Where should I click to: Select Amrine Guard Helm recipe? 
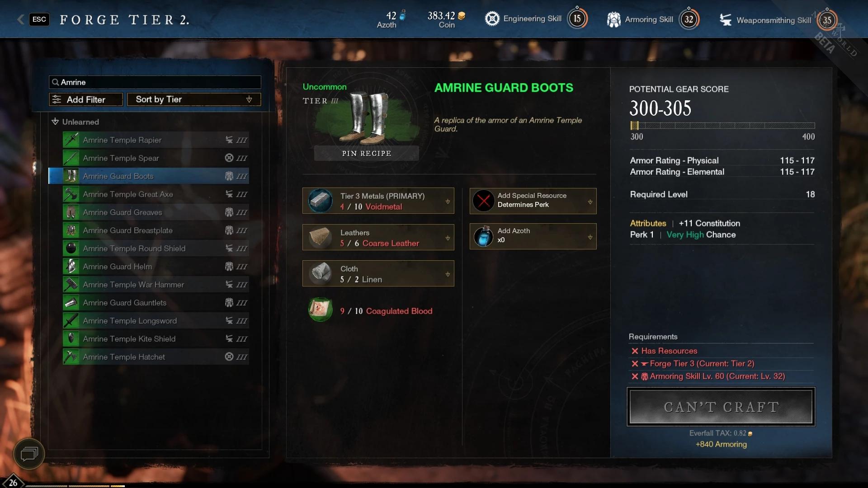coord(156,267)
